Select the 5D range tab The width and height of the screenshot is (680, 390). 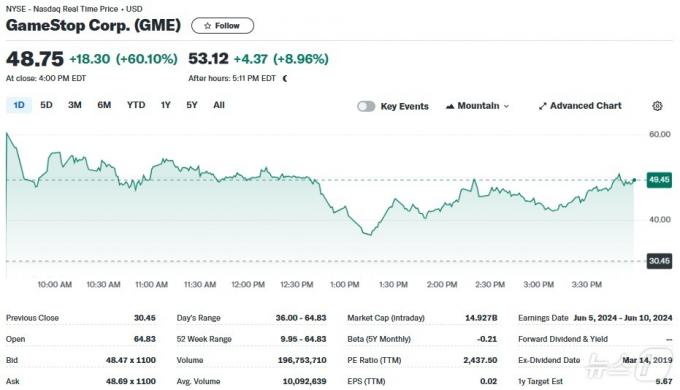[x=46, y=105]
